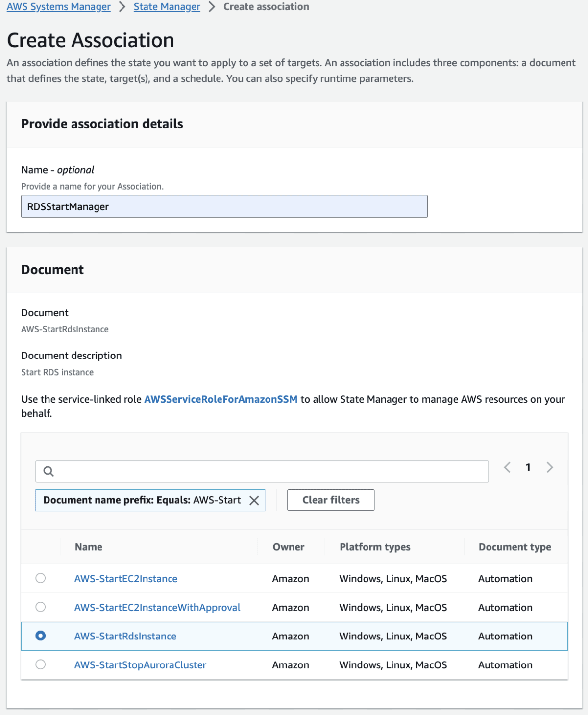Open the AWS-StartStopAuroraCluster document link
The image size is (588, 715).
[140, 665]
